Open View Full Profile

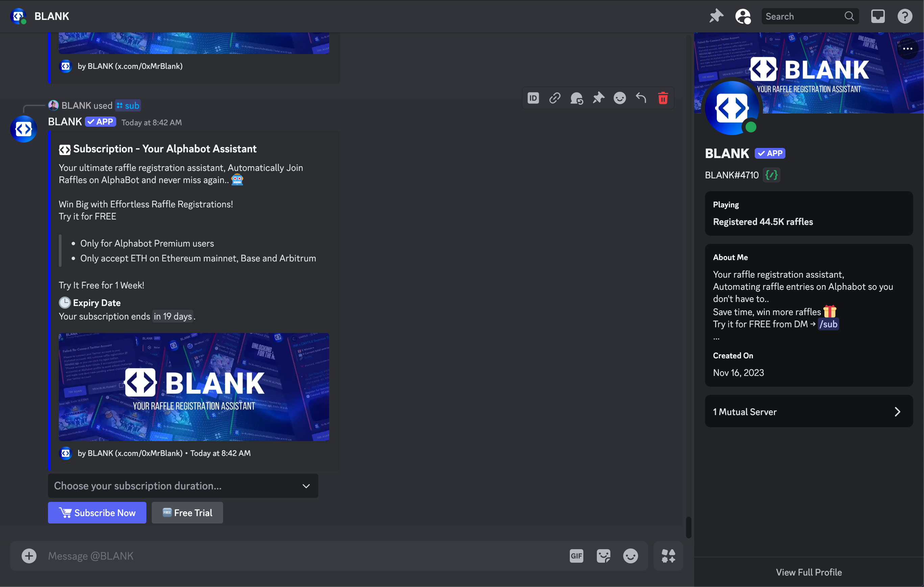pos(809,572)
